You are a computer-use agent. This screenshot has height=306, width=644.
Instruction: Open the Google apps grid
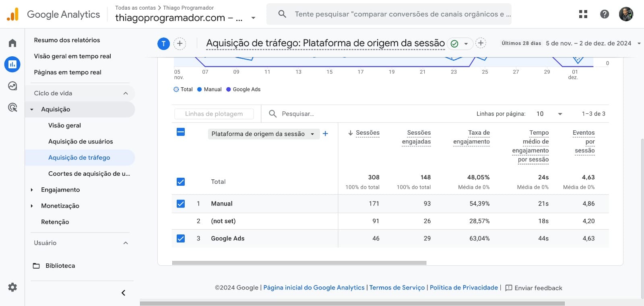click(583, 14)
